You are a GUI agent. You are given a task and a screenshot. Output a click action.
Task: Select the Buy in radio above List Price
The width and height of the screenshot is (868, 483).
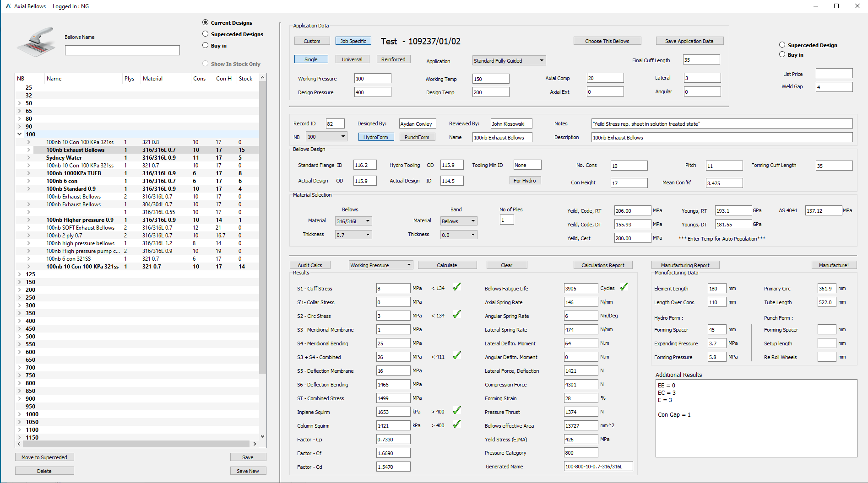[x=782, y=54]
